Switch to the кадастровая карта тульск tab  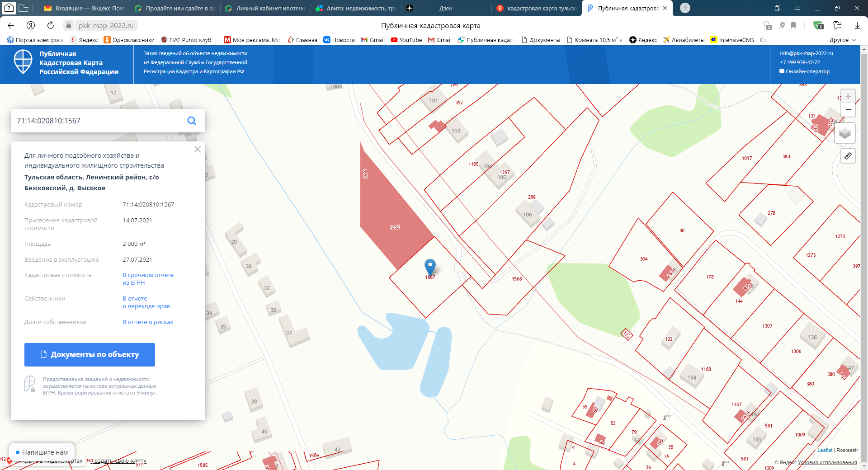(x=537, y=8)
